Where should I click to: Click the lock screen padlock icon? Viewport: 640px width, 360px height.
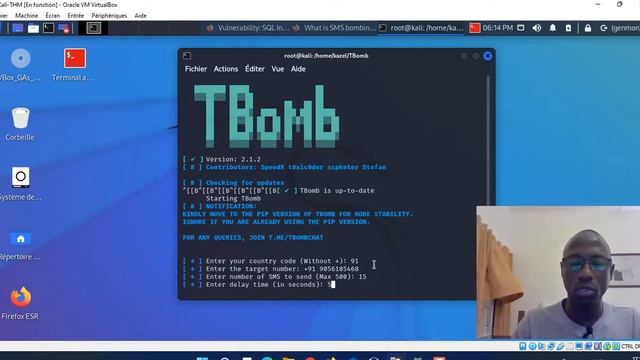pos(588,28)
